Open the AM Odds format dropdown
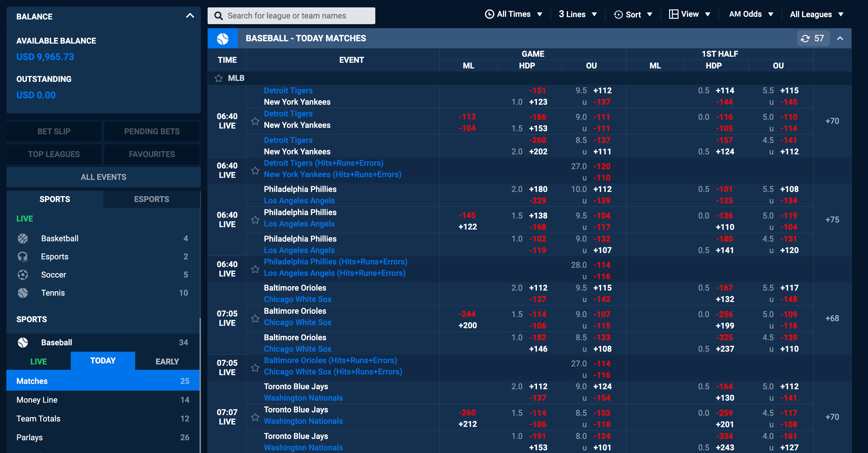 coord(751,14)
